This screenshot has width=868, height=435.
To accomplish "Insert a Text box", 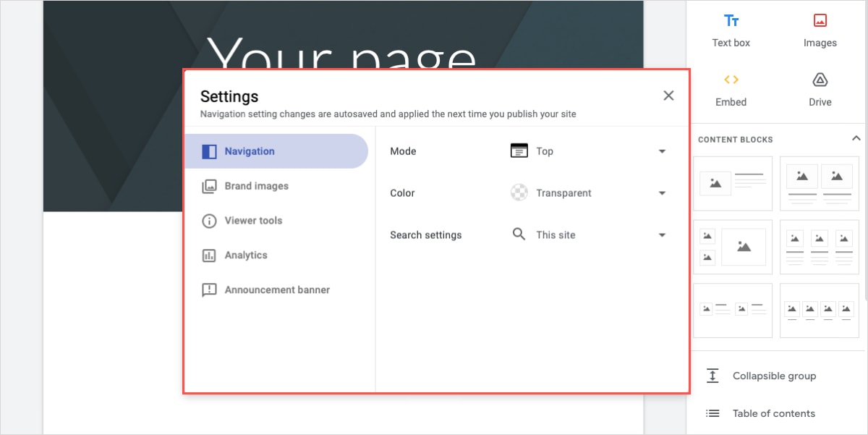I will tap(731, 29).
